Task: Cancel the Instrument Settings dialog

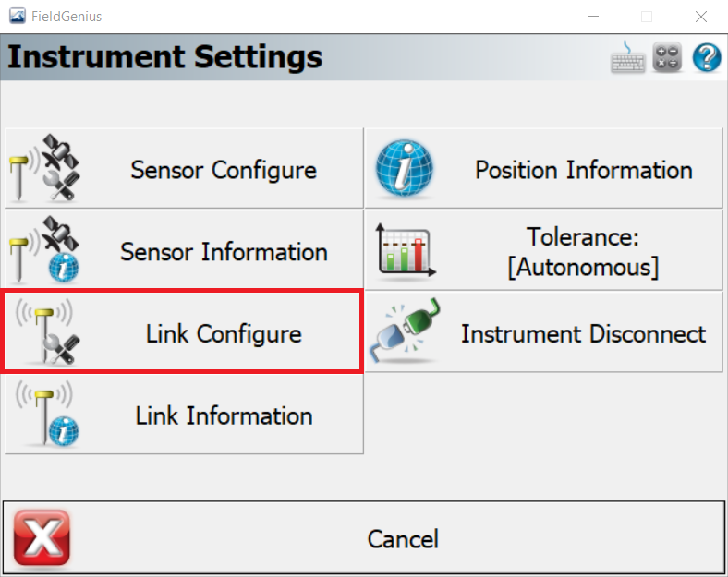Action: 363,537
